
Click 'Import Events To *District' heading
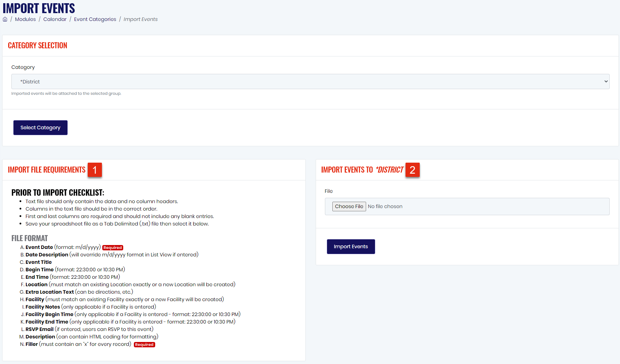[363, 170]
